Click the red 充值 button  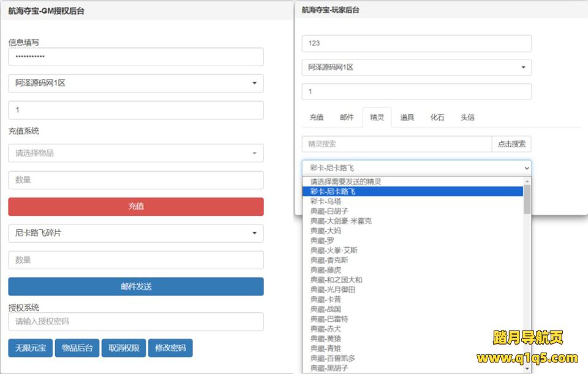[x=135, y=207]
